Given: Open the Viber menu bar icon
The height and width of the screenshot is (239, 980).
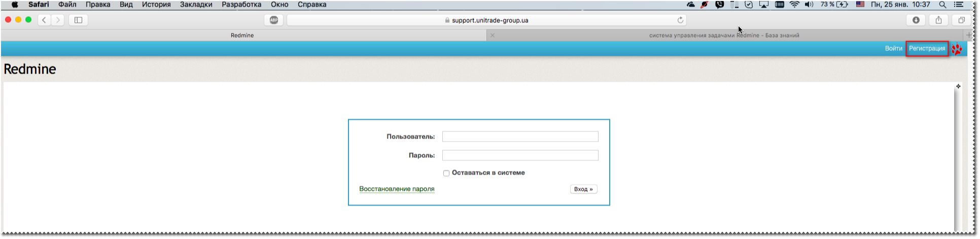Looking at the screenshot, I should (719, 5).
